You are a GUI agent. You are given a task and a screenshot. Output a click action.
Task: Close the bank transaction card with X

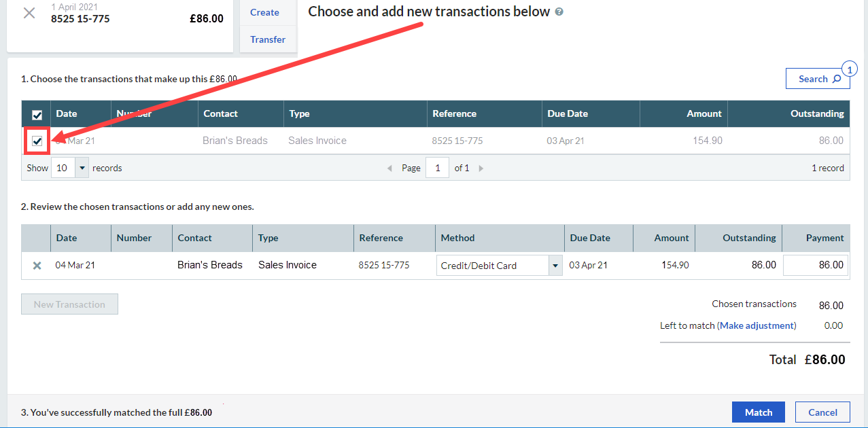[29, 13]
